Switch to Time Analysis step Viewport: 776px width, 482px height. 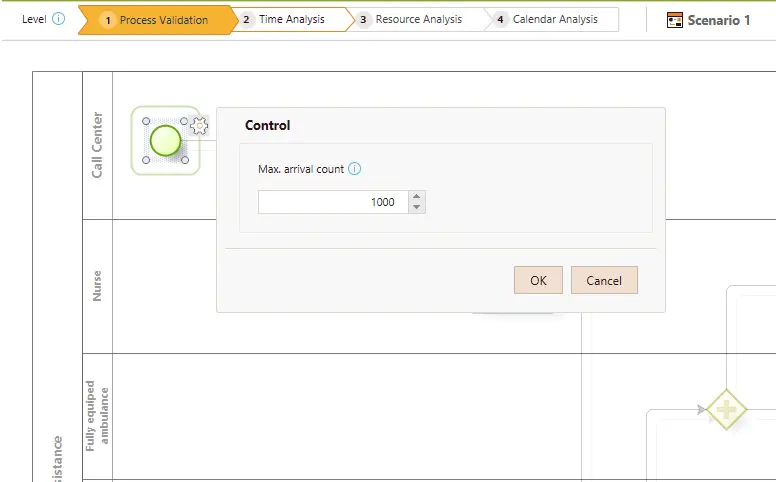(291, 19)
